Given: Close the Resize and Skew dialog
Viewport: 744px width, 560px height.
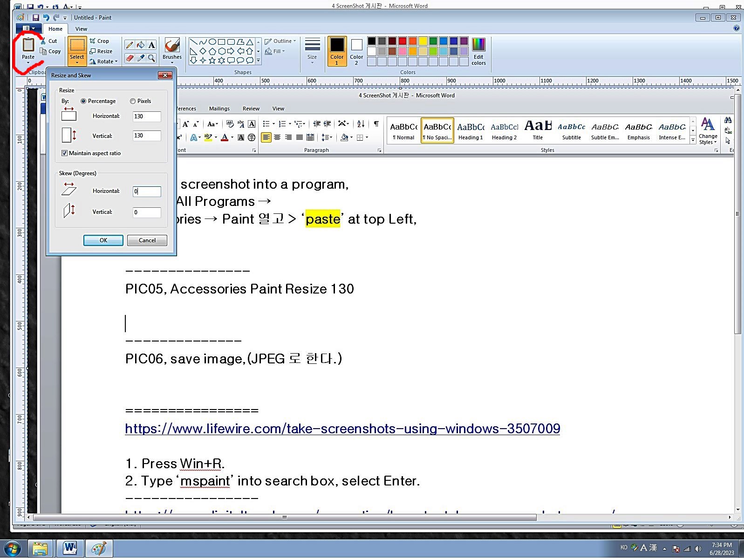Looking at the screenshot, I should [x=165, y=75].
